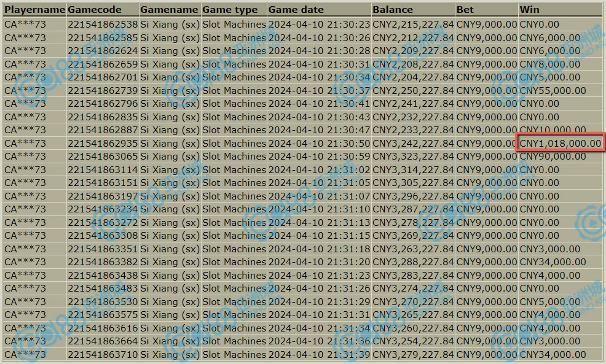Viewport: 606px width, 364px height.
Task: Click gamecode 221541862796
Action: (103, 104)
